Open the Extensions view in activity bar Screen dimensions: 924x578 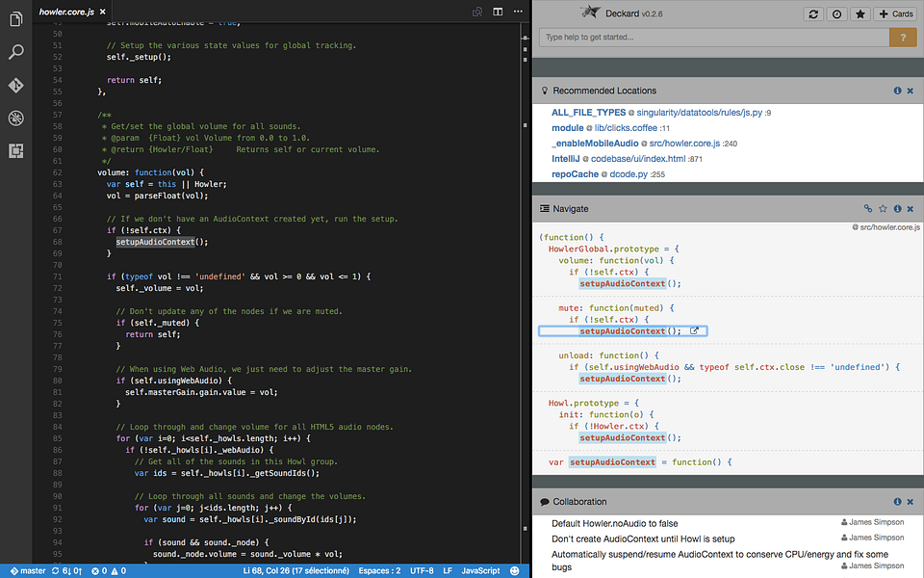(15, 150)
